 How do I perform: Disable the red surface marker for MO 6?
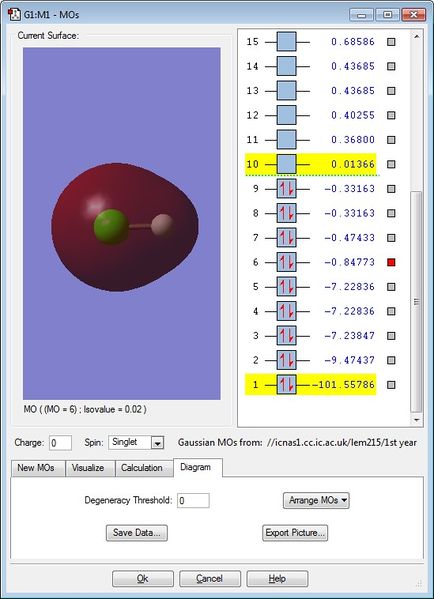pyautogui.click(x=391, y=262)
